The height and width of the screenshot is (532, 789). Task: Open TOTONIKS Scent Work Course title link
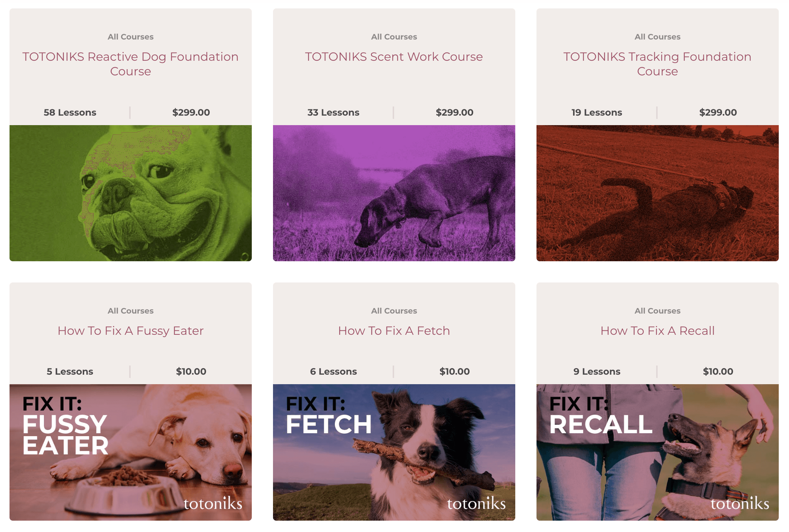pyautogui.click(x=394, y=57)
